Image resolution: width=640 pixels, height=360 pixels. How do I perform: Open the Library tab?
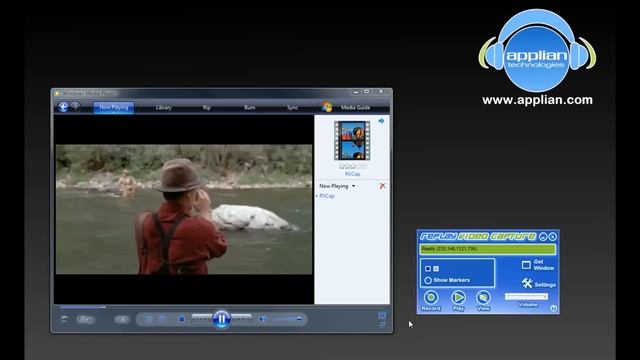coord(163,108)
